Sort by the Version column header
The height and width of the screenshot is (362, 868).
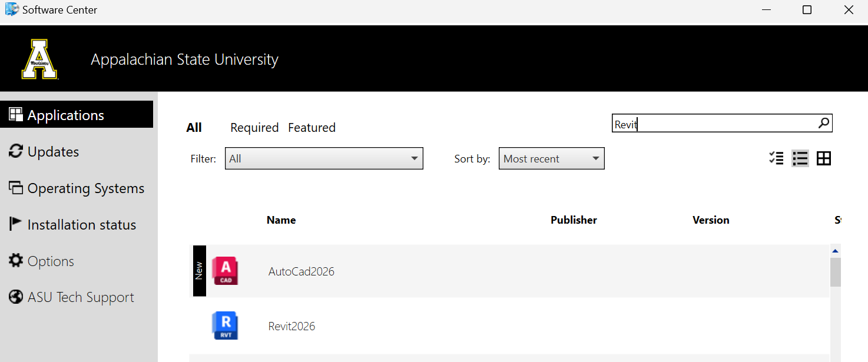coord(711,220)
